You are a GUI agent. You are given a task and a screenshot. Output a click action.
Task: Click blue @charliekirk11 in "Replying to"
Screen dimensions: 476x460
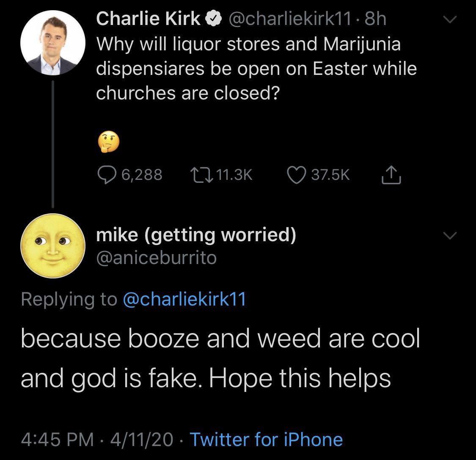click(x=184, y=299)
